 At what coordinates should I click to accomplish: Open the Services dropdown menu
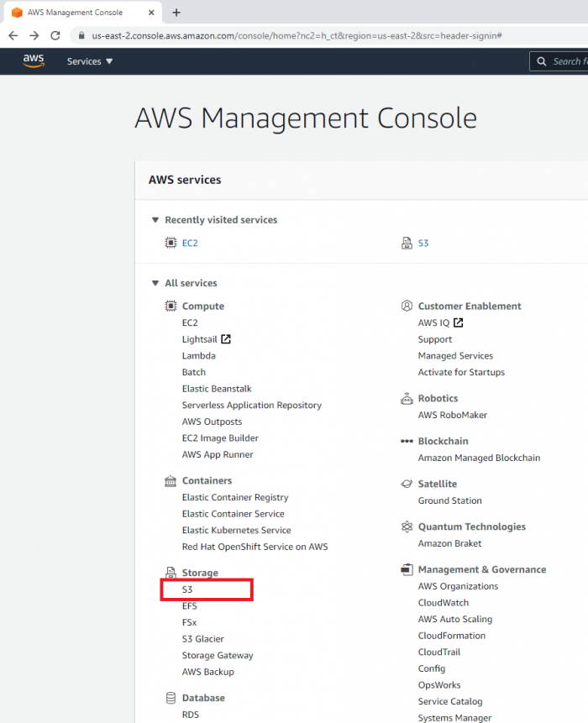pyautogui.click(x=90, y=61)
